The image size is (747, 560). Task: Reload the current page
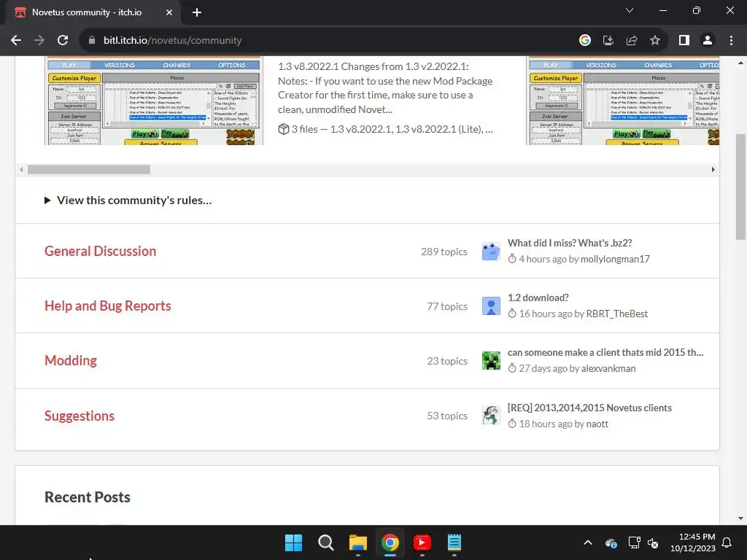click(63, 41)
